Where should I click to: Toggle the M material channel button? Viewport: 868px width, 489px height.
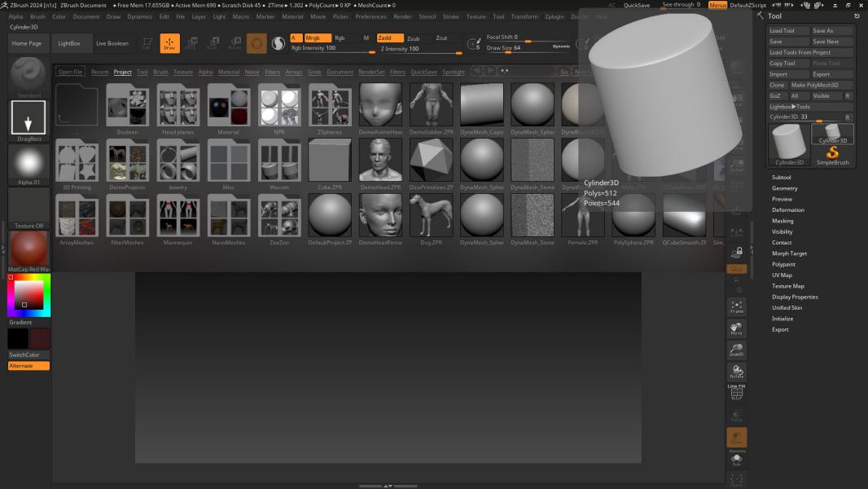click(366, 37)
